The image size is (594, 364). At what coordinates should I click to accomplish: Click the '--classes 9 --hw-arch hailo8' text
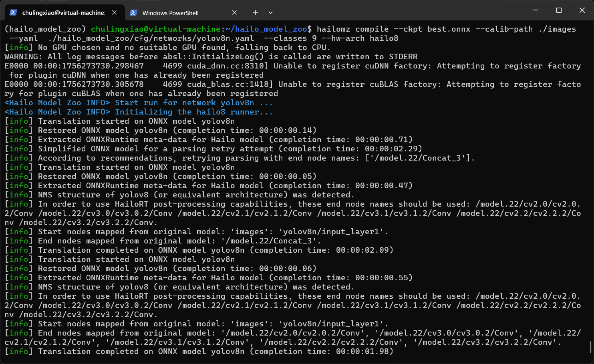click(331, 38)
